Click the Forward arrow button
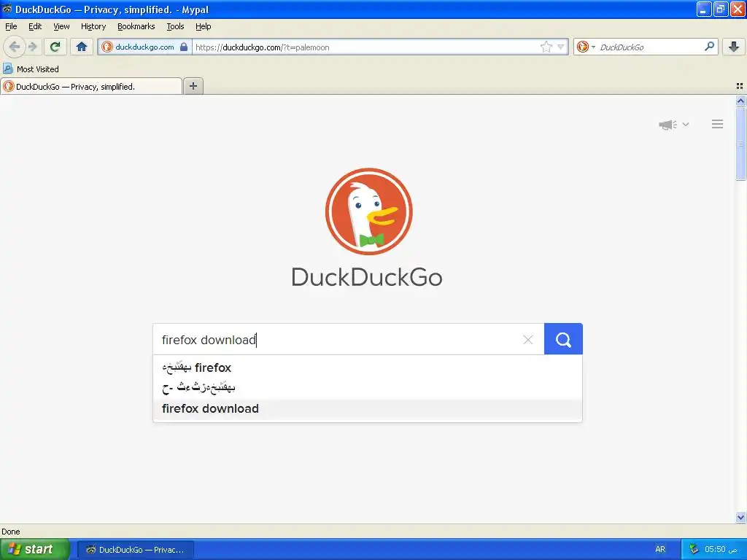 [33, 47]
